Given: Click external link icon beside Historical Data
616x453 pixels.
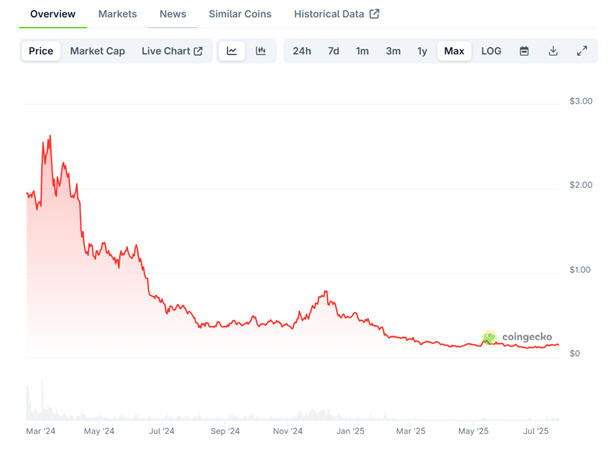Looking at the screenshot, I should 374,14.
